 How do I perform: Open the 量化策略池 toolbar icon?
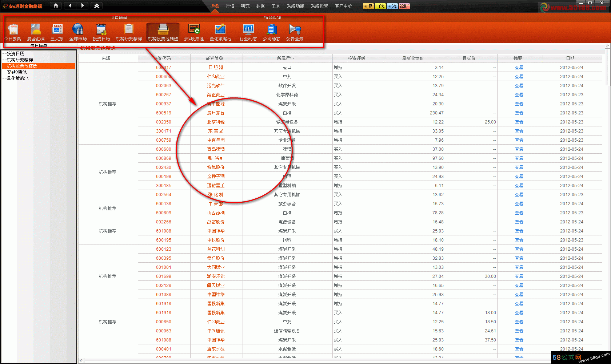220,32
